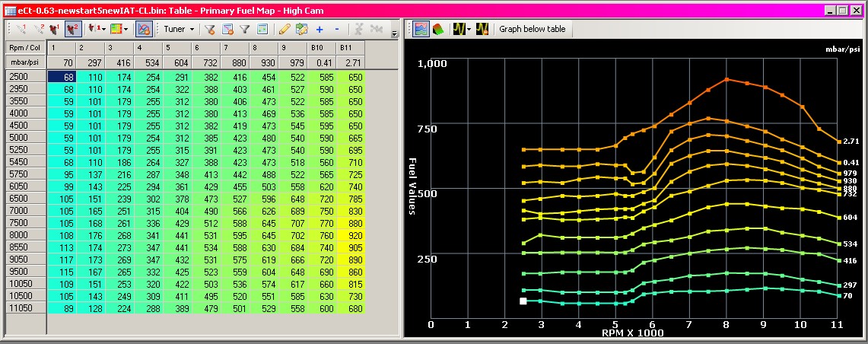Click the blue minus decrease icon
Image resolution: width=868 pixels, height=344 pixels.
tap(337, 30)
